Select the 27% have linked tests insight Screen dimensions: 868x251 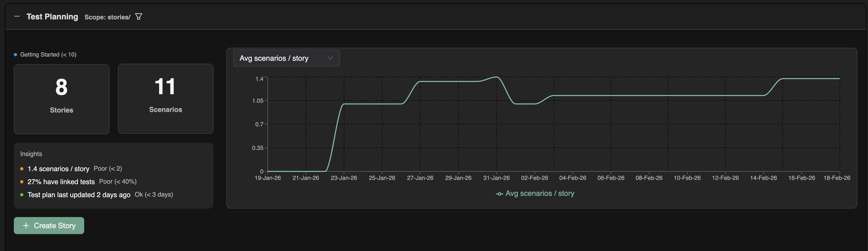point(61,182)
